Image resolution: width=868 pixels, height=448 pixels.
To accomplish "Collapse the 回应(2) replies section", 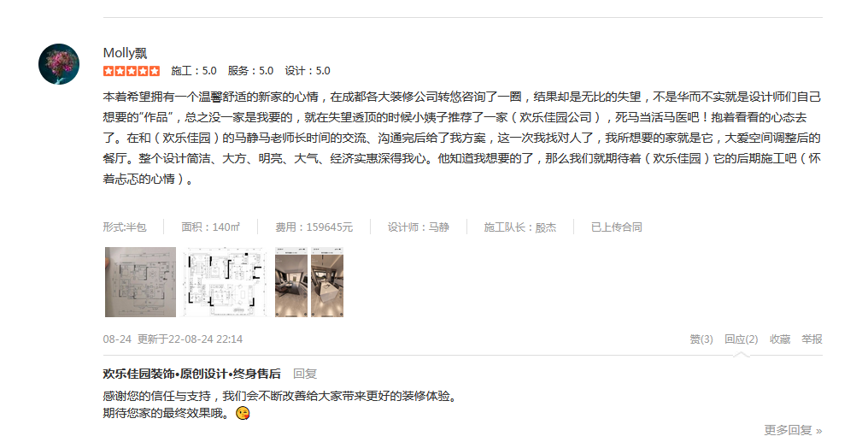I will pos(742,339).
